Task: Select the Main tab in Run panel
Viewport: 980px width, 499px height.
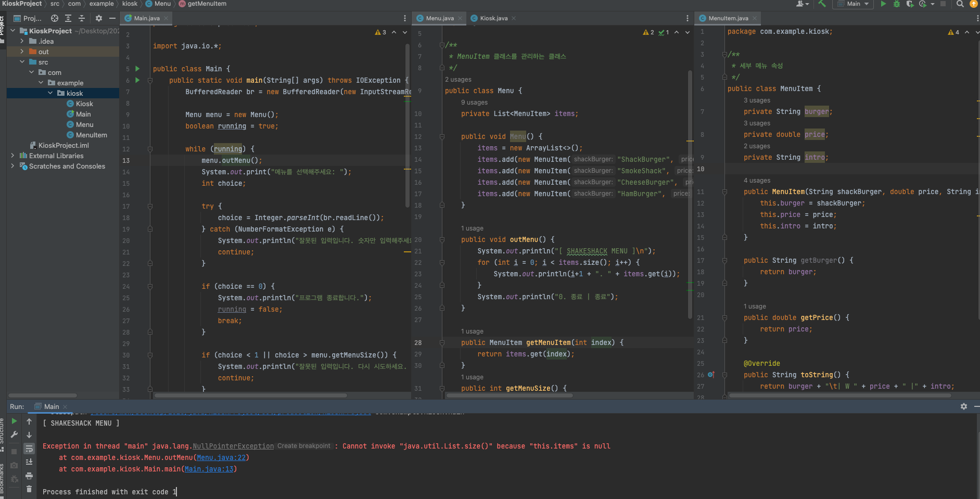Action: 51,406
